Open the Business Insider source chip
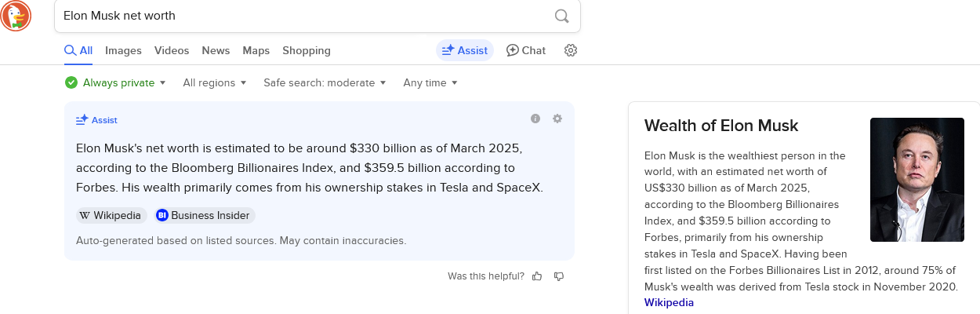Image resolution: width=980 pixels, height=314 pixels. click(204, 215)
